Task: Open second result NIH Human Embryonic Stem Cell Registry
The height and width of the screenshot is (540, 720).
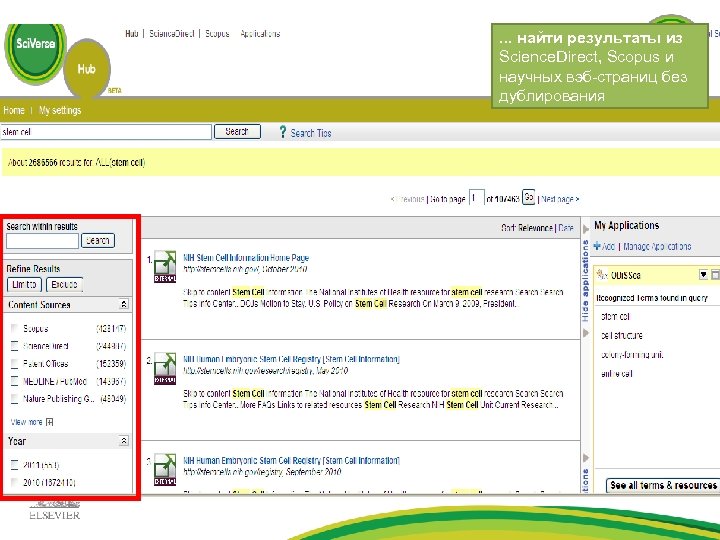Action: click(291, 359)
